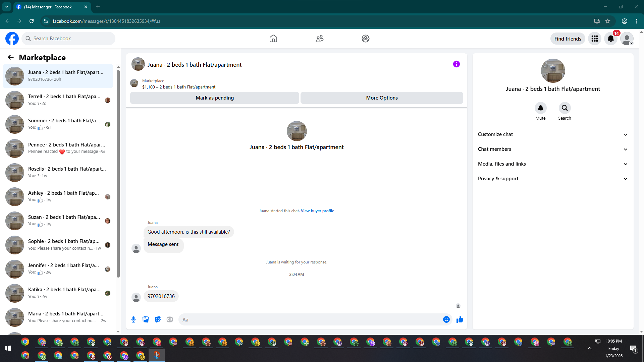Go to the Facebook Home tab
Screen dimensions: 644x362
pyautogui.click(x=273, y=39)
